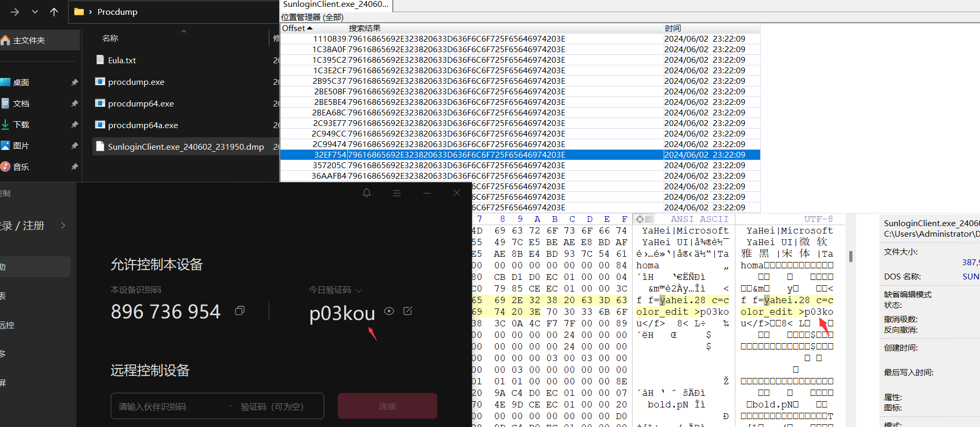Screen dimensions: 980x427
Task: Click the 撤消级数: label in info panel
Action: point(900,319)
